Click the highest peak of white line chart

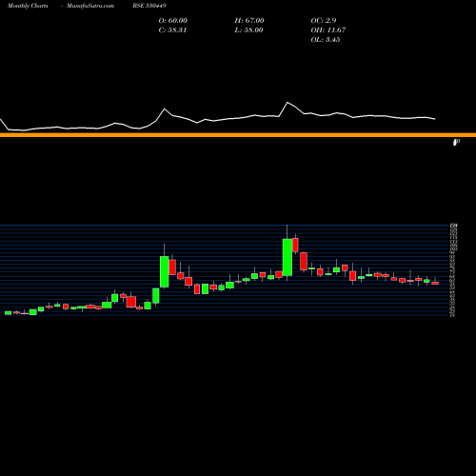coord(288,102)
